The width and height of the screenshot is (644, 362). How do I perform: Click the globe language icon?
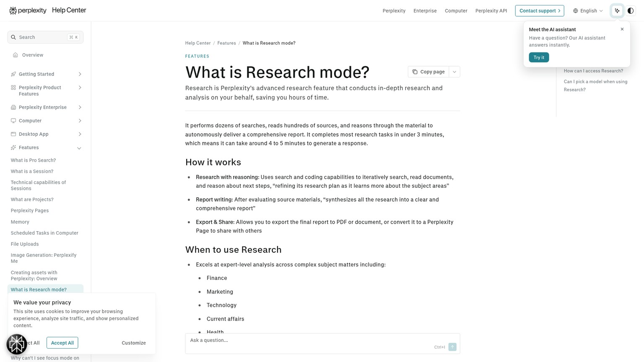[576, 11]
